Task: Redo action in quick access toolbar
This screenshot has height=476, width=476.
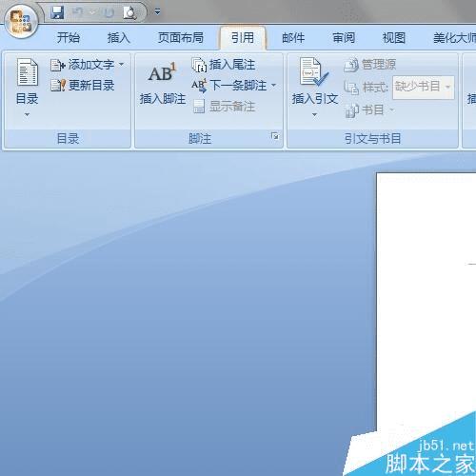Action: click(x=109, y=12)
